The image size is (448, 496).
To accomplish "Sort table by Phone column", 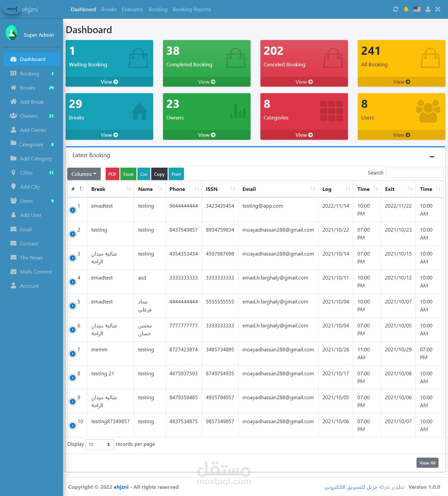I will [184, 189].
